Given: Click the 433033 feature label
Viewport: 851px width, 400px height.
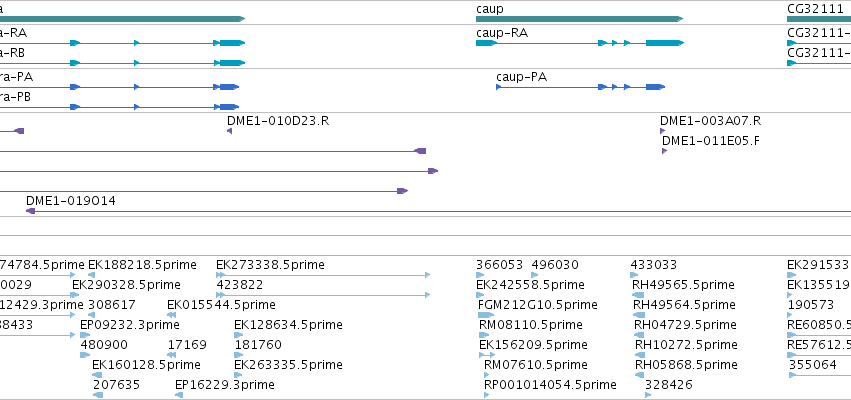Looking at the screenshot, I should (x=654, y=265).
